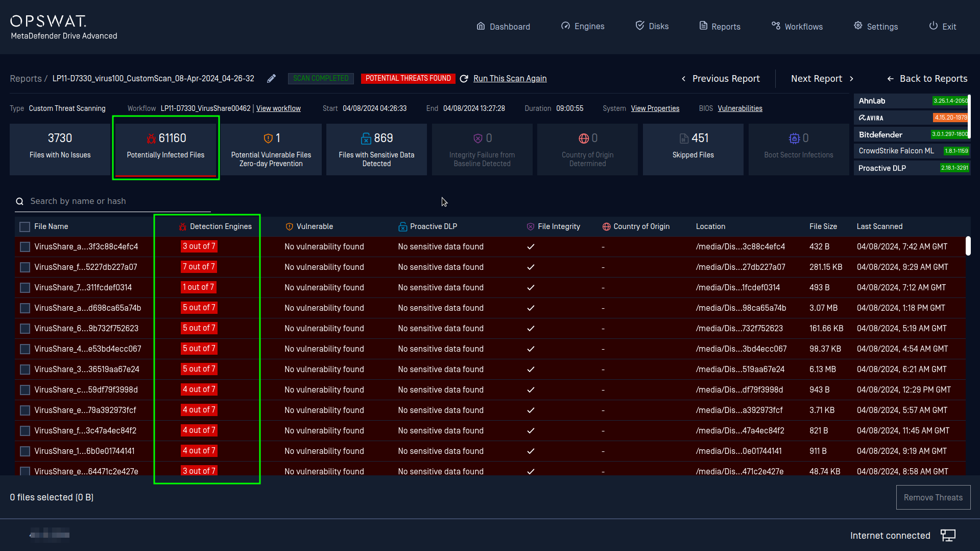Click the bug icon in Detection Engines header
The height and width of the screenshot is (551, 980).
(x=182, y=226)
